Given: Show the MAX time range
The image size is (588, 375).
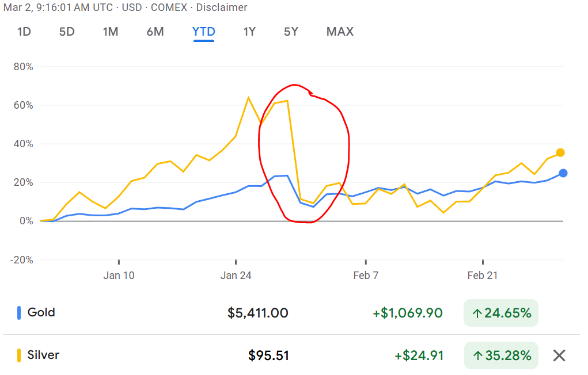Looking at the screenshot, I should click(340, 32).
